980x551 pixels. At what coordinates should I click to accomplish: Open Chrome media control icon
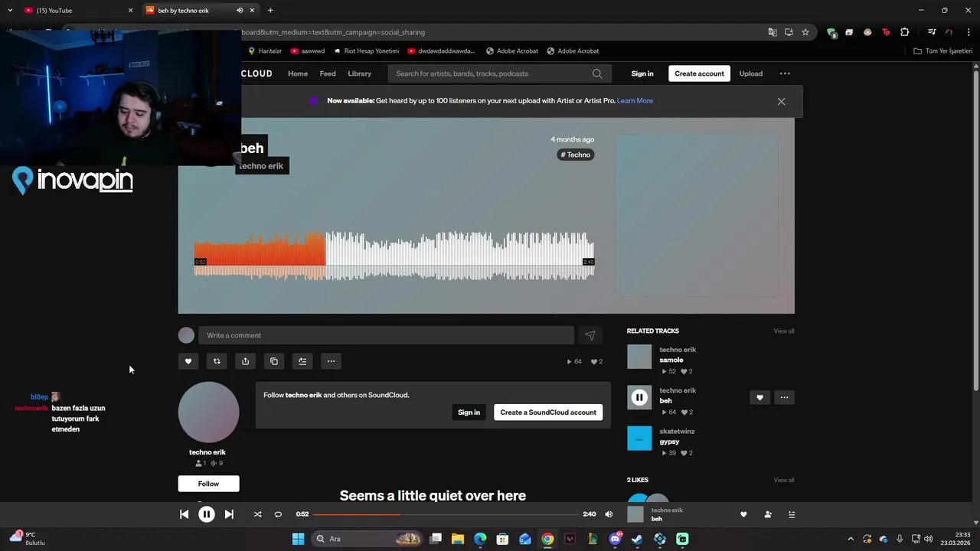[x=932, y=32]
